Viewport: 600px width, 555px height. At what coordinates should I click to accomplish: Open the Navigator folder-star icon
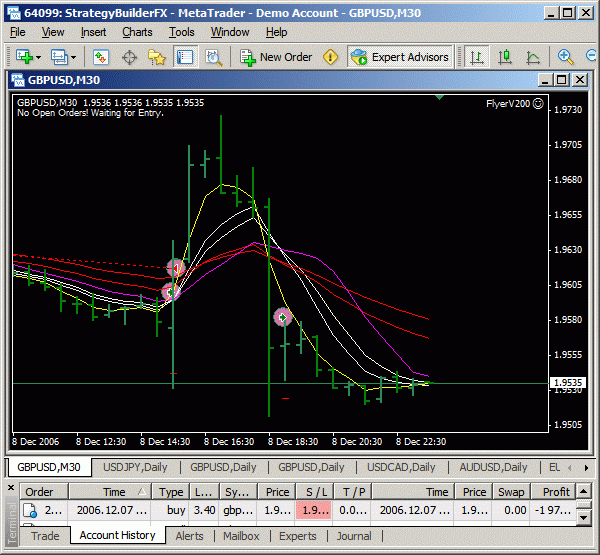tap(157, 57)
